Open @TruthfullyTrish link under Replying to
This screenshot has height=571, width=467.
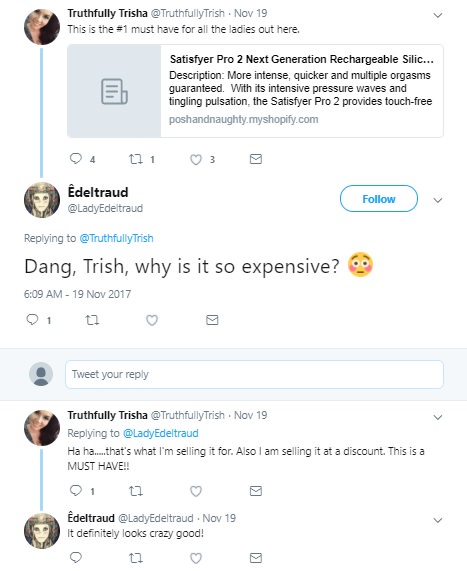(x=117, y=238)
